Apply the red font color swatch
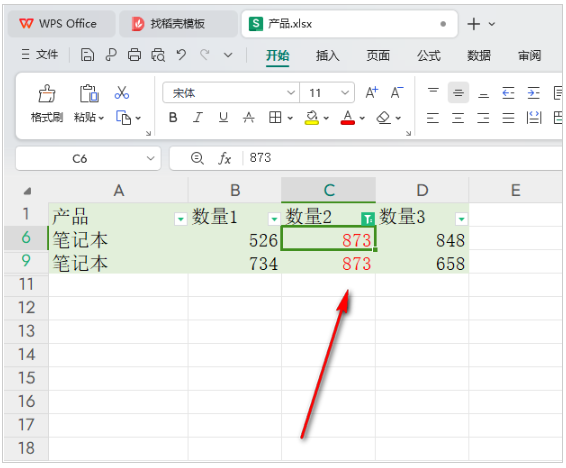 [x=347, y=118]
